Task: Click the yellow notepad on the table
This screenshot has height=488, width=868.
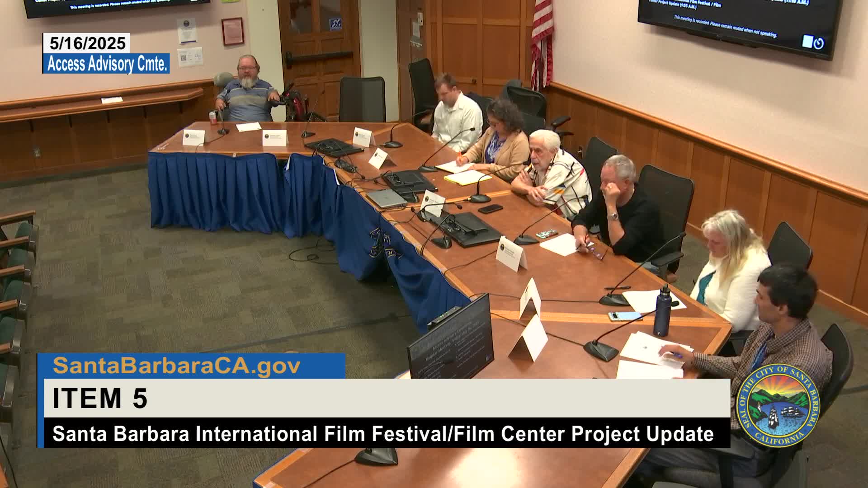Action: point(467,177)
